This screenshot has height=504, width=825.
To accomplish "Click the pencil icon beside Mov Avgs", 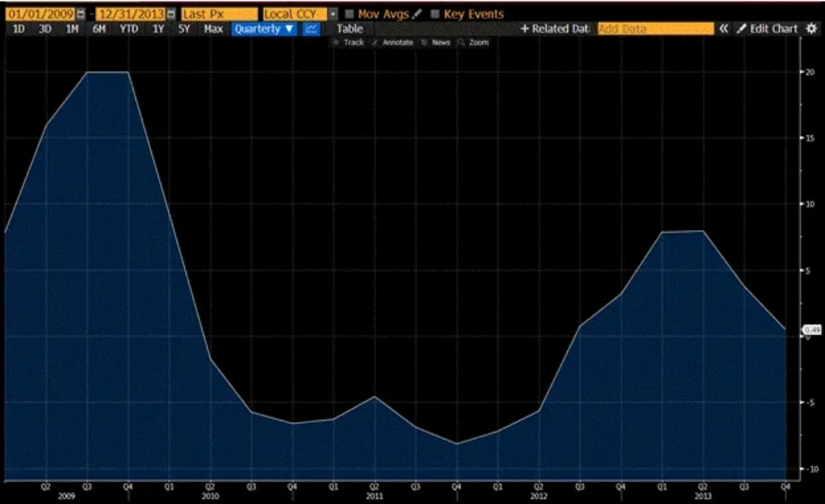I will 416,14.
